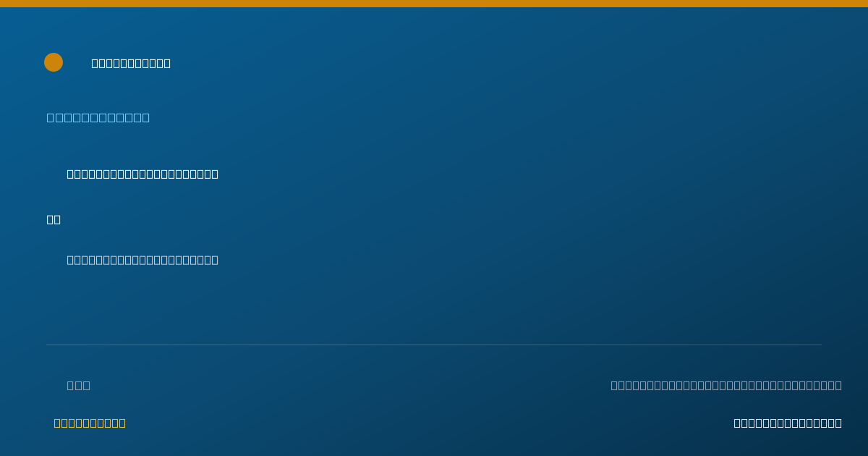Click the long gray footer caption
Screen dimensions: 868x456
726,385
